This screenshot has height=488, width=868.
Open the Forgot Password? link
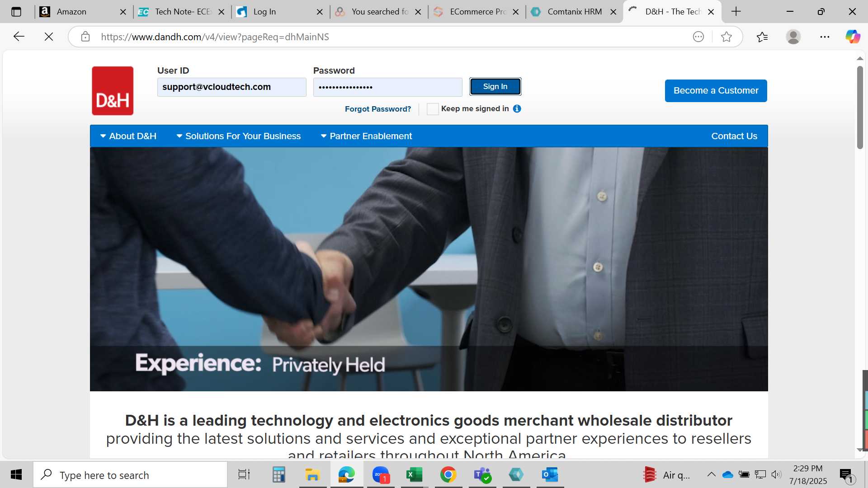[x=378, y=109]
